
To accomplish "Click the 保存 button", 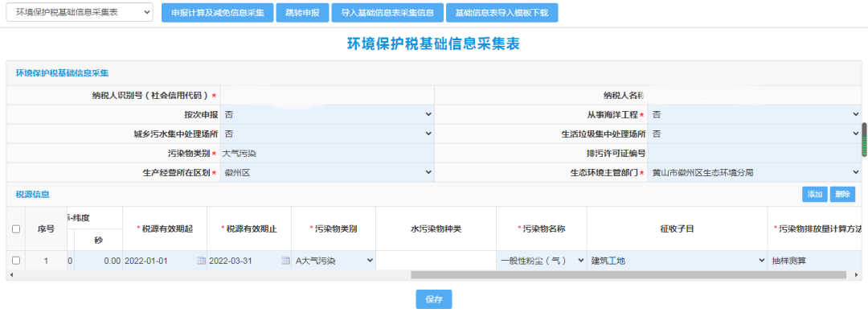I will tap(434, 299).
